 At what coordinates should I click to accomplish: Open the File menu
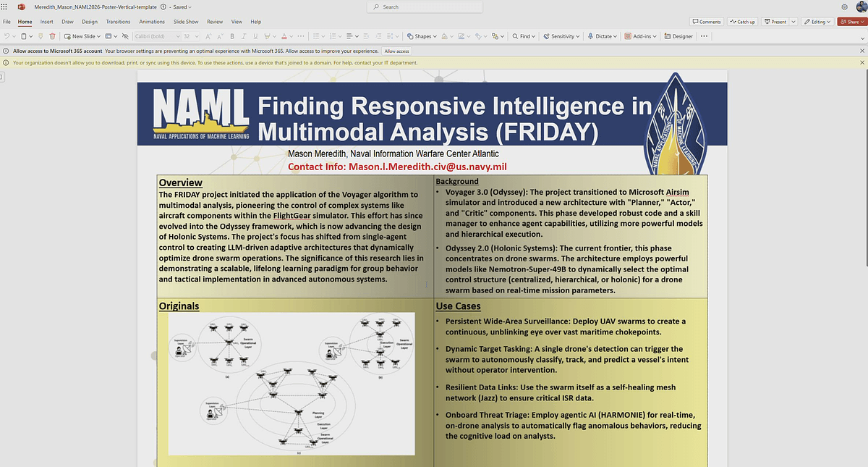[x=7, y=22]
